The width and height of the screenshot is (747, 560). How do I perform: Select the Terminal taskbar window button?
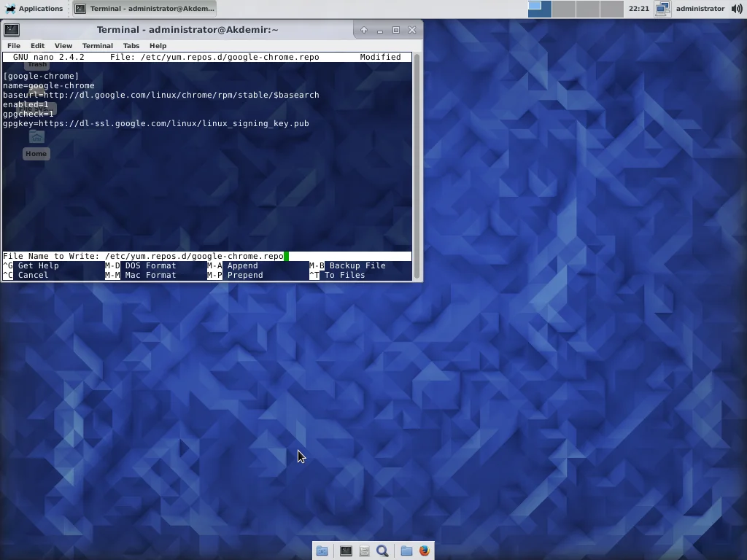[145, 9]
